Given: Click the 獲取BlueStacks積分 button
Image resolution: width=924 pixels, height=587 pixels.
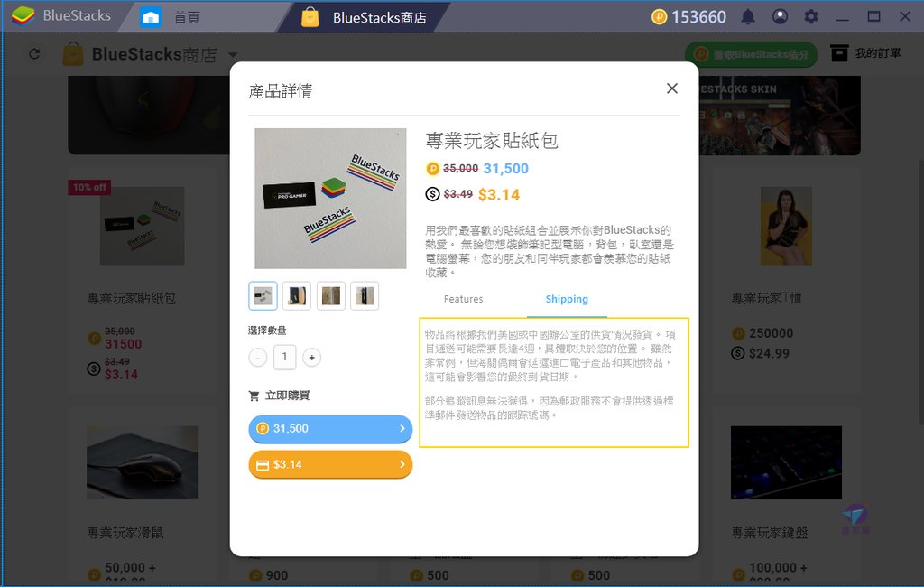Looking at the screenshot, I should pos(751,54).
